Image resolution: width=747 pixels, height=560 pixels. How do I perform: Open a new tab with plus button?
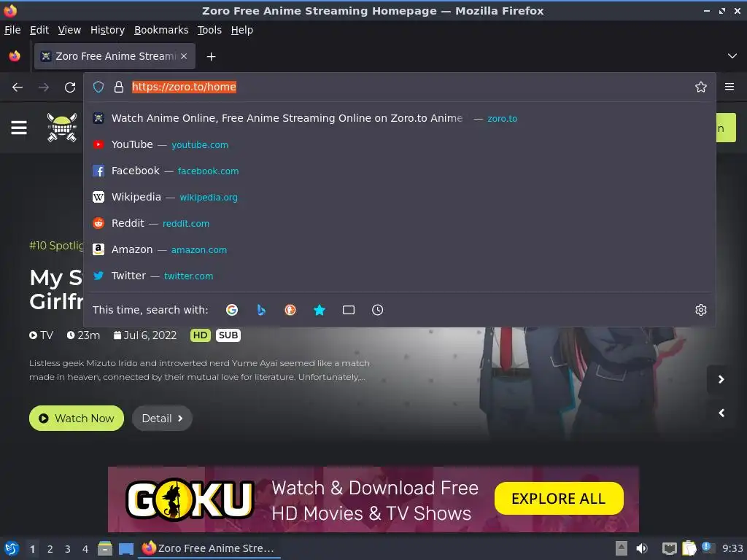pyautogui.click(x=211, y=57)
